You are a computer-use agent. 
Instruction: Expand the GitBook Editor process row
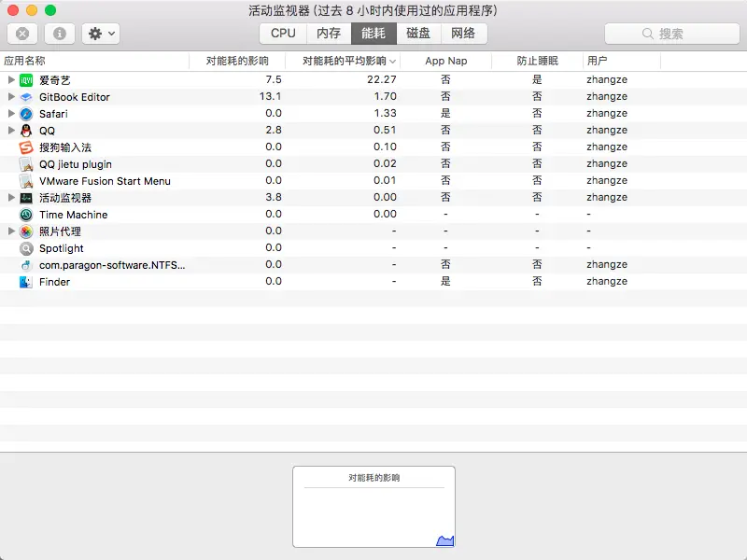(11, 97)
